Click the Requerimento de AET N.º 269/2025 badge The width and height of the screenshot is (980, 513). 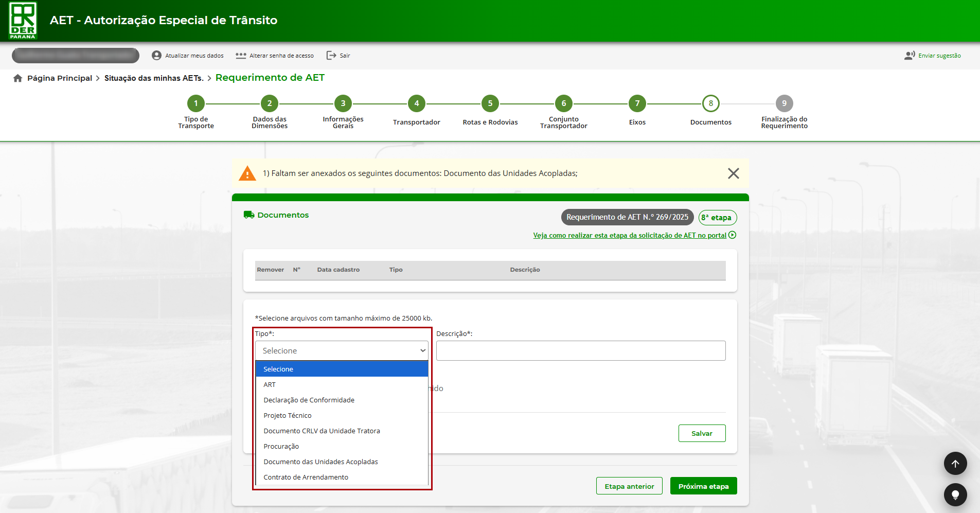pyautogui.click(x=627, y=217)
